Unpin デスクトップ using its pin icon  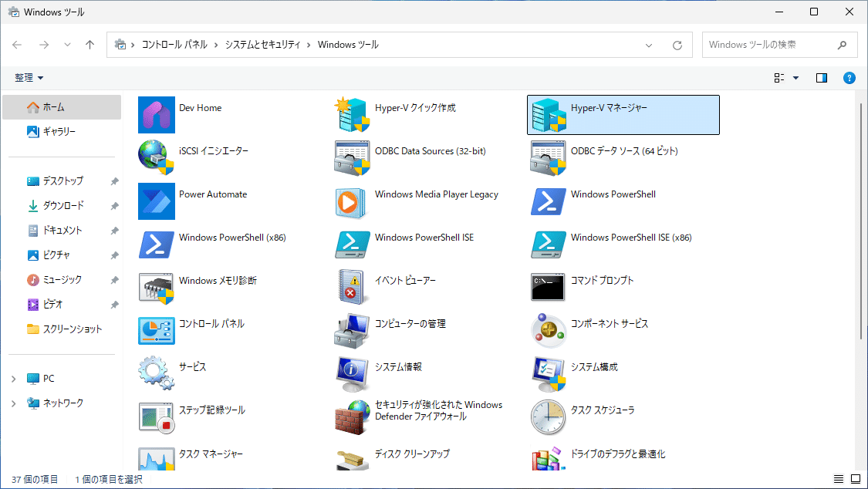pos(114,181)
